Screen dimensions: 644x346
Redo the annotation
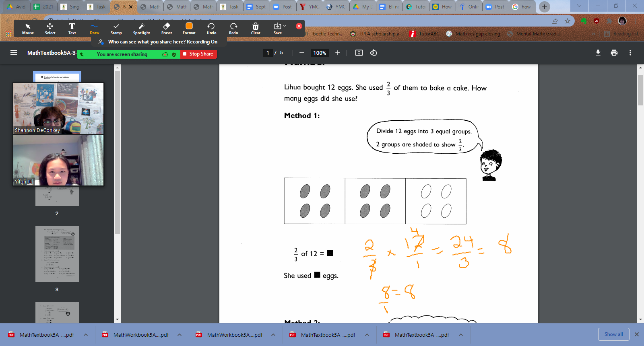tap(233, 29)
